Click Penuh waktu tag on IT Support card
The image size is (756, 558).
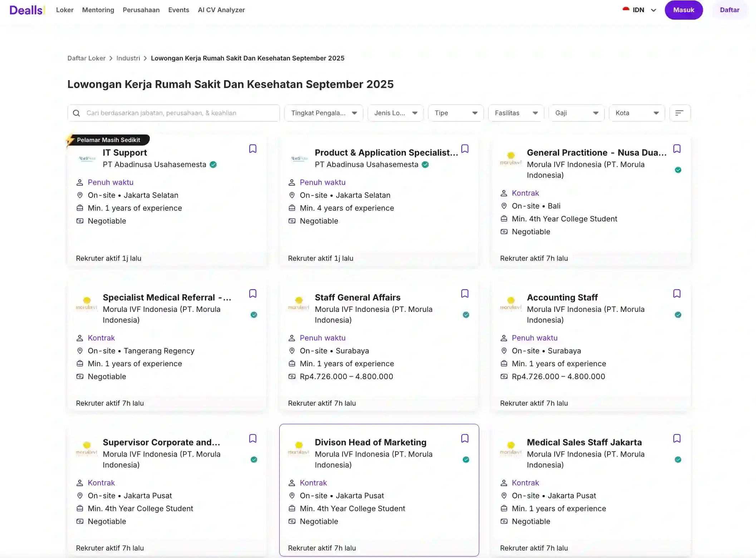pyautogui.click(x=111, y=182)
